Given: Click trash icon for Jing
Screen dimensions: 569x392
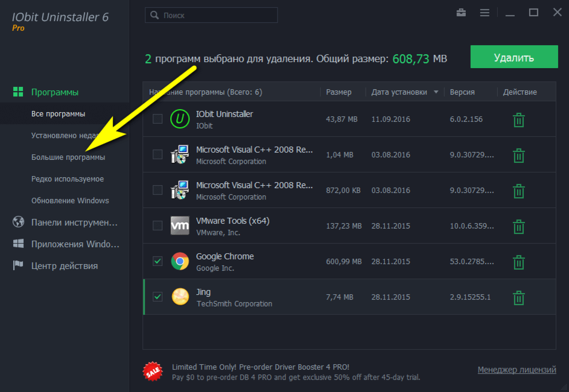Looking at the screenshot, I should click(518, 297).
